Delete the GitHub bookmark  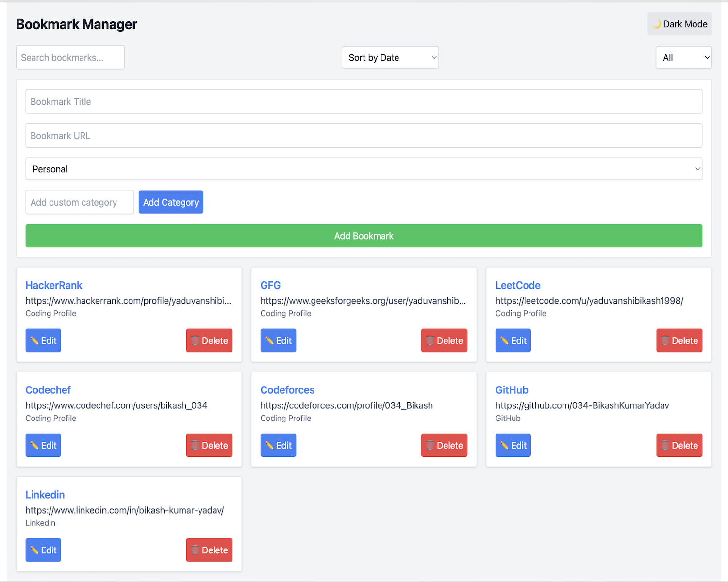pos(679,445)
